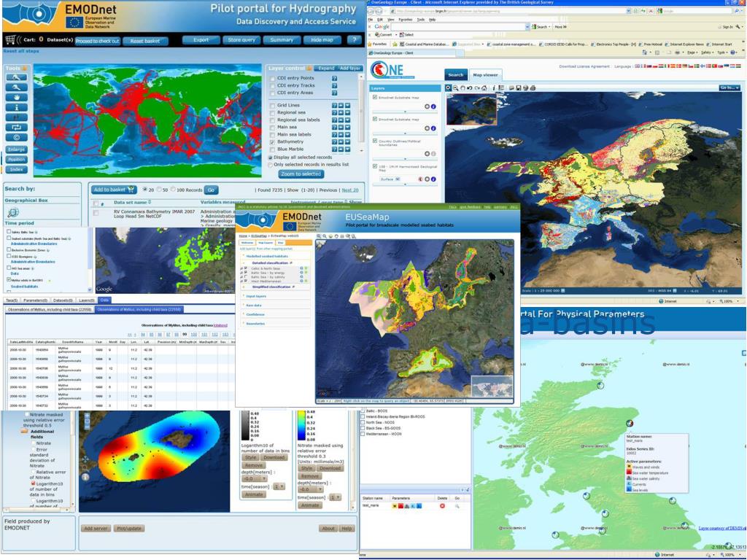Open first depth[meters] dropdown in Nitrate panel
This screenshot has height=560, width=747.
pyautogui.click(x=255, y=478)
